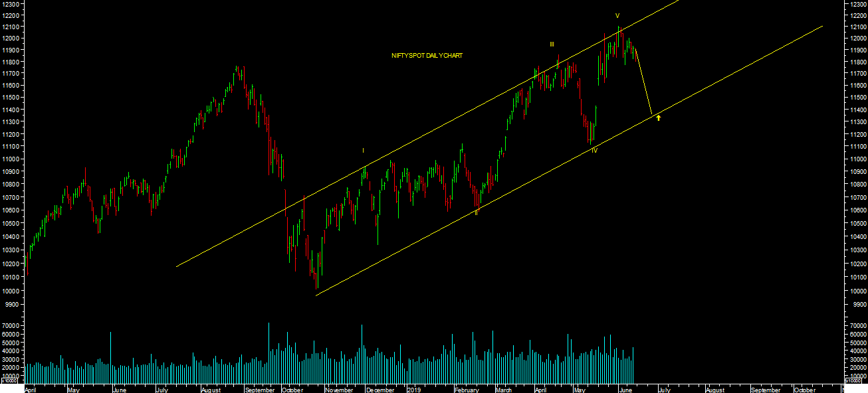
Task: Click the 2019 year label on time axis
Action: [x=414, y=390]
